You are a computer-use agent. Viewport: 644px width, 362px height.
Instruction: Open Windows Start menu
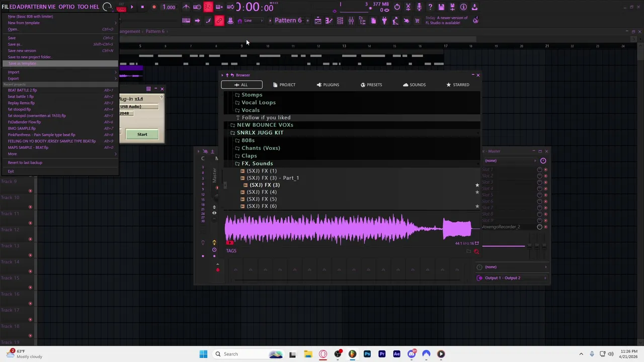coord(203,354)
